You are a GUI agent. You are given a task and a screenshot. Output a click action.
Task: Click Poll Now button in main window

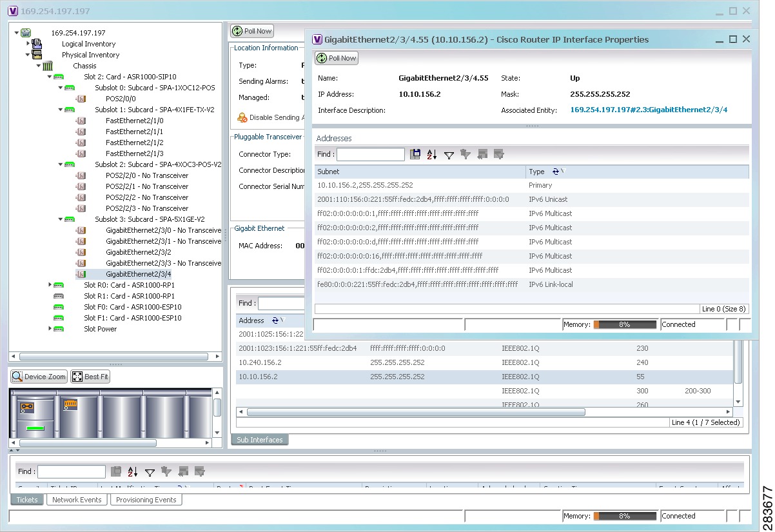tap(252, 31)
